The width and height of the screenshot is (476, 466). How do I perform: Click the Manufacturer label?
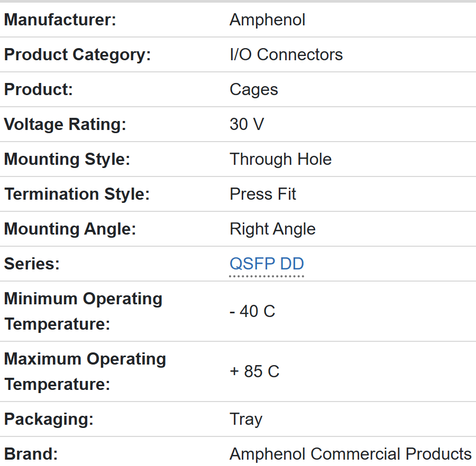(60, 20)
